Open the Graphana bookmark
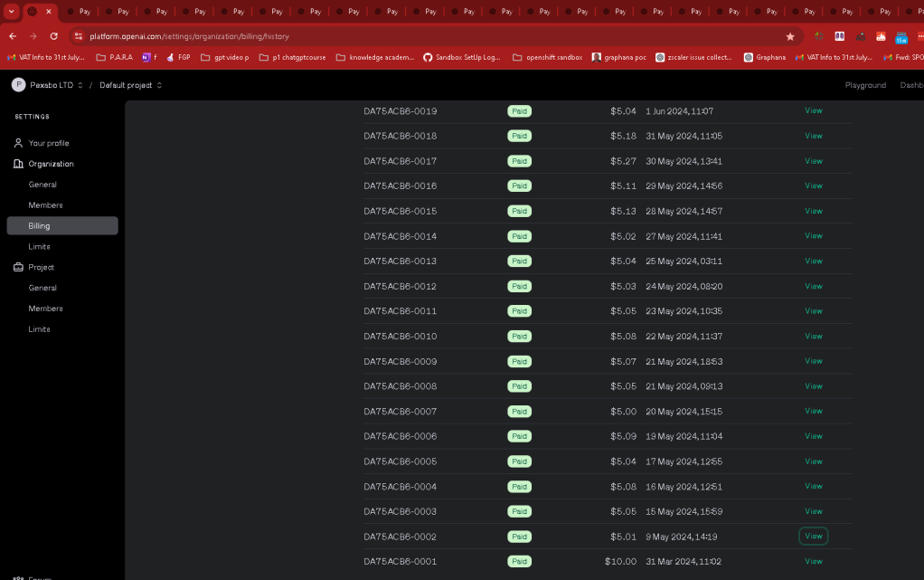The image size is (924, 580). 764,57
